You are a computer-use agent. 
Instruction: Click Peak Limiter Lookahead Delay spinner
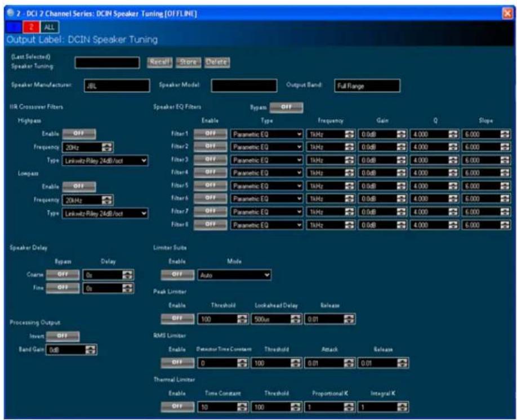click(x=296, y=319)
